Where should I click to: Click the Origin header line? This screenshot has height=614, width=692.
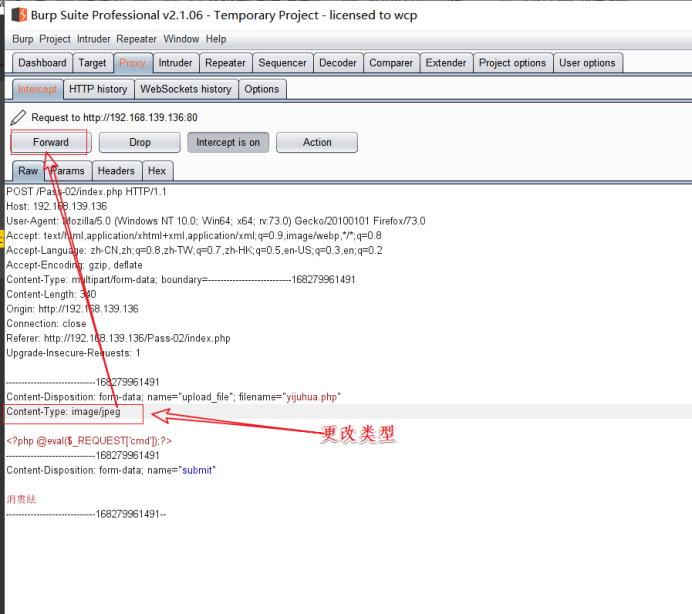(72, 309)
